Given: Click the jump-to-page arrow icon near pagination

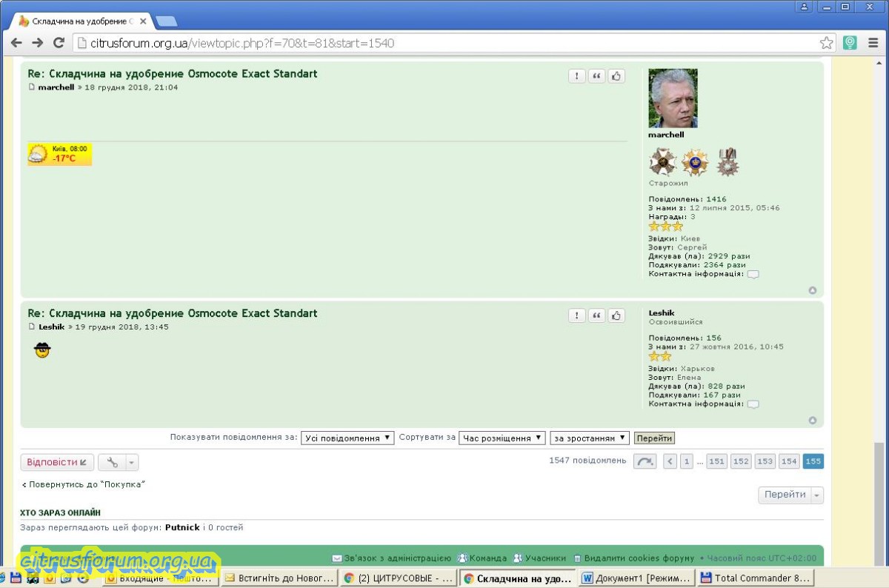Looking at the screenshot, I should (645, 461).
